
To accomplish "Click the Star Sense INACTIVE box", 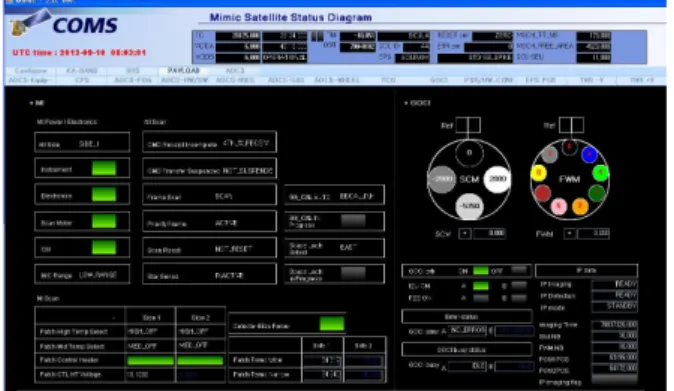I will (x=209, y=275).
